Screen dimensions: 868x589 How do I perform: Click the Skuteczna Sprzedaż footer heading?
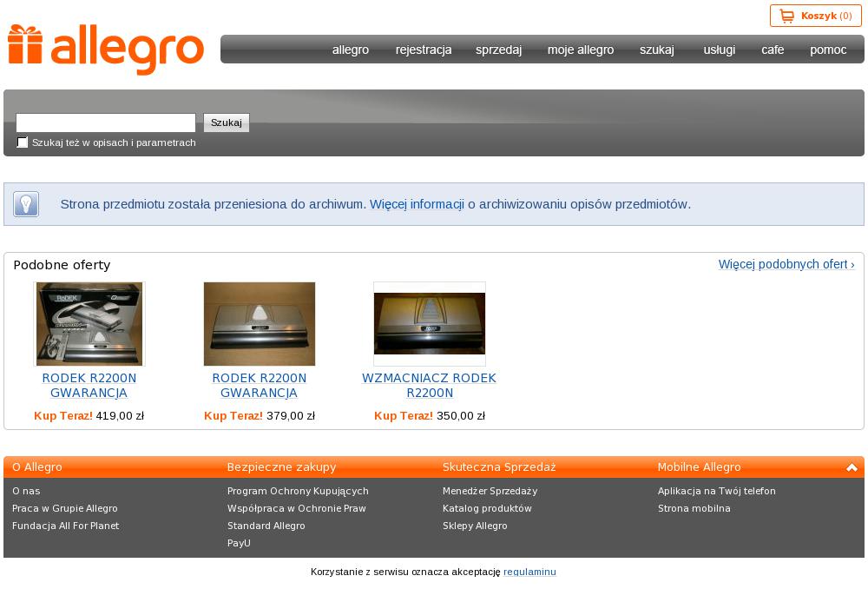[499, 467]
